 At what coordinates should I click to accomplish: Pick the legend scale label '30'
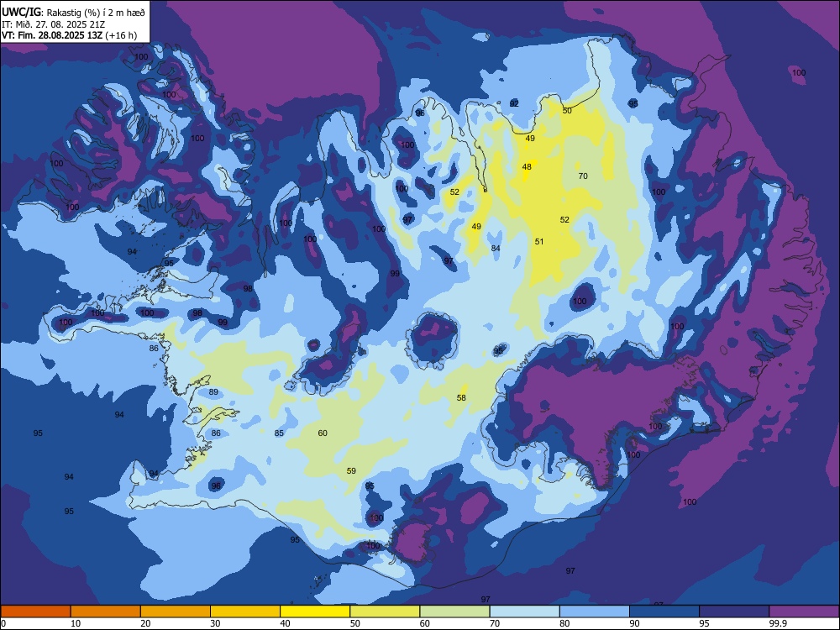coord(215,623)
